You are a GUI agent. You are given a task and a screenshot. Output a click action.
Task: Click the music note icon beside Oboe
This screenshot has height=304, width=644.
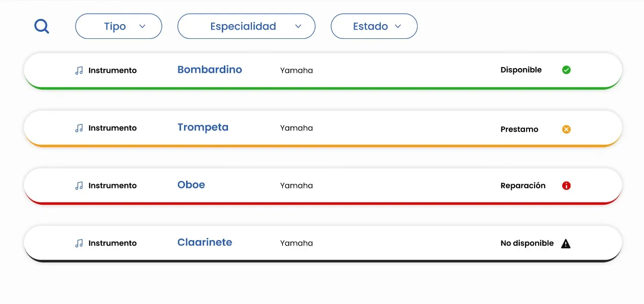[x=78, y=185]
